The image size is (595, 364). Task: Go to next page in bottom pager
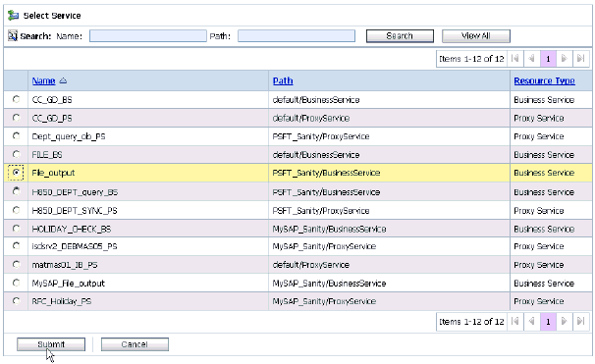coord(564,322)
